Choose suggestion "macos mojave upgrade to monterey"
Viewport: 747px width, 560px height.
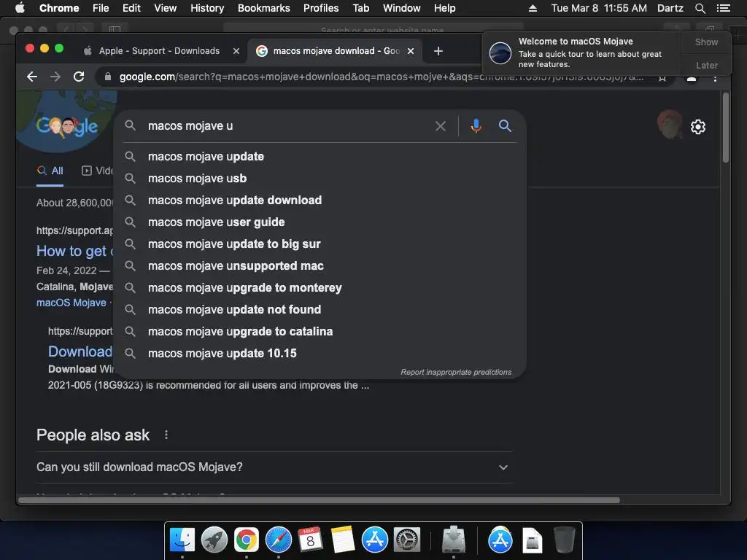(x=320, y=288)
